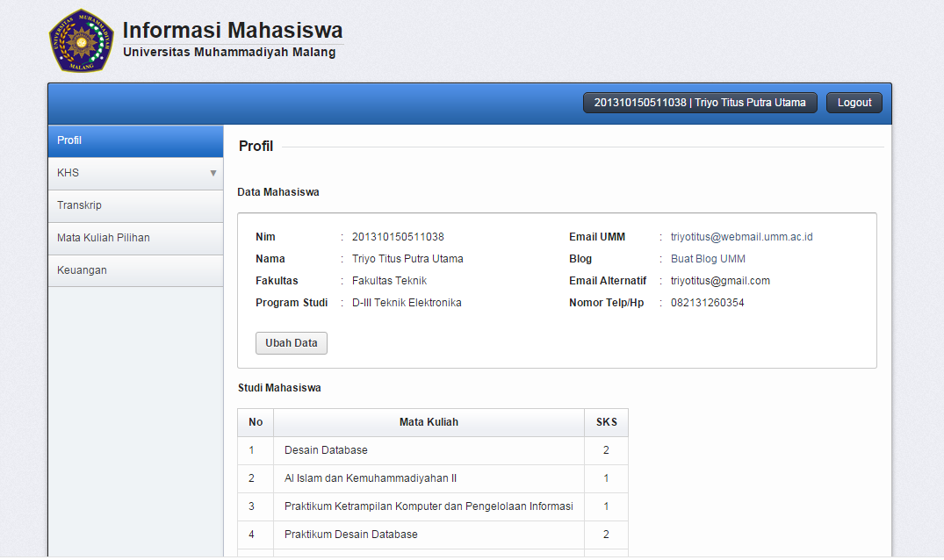Open Mata Kuliah Pilihan menu

[x=135, y=238]
